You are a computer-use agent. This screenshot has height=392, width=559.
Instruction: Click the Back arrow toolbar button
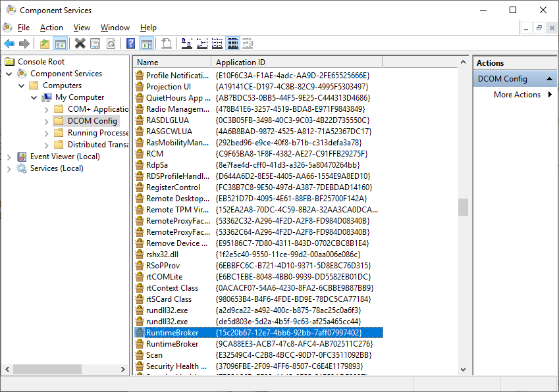click(x=9, y=44)
